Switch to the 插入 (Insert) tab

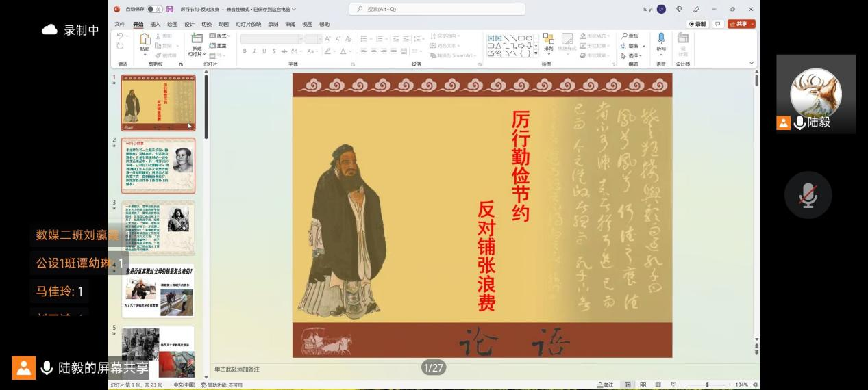156,24
